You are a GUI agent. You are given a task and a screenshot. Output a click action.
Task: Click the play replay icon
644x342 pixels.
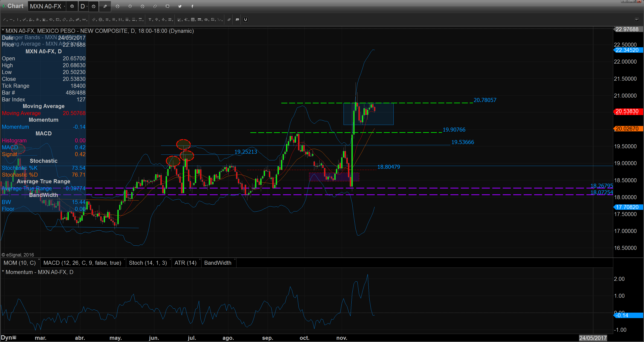coord(130,6)
